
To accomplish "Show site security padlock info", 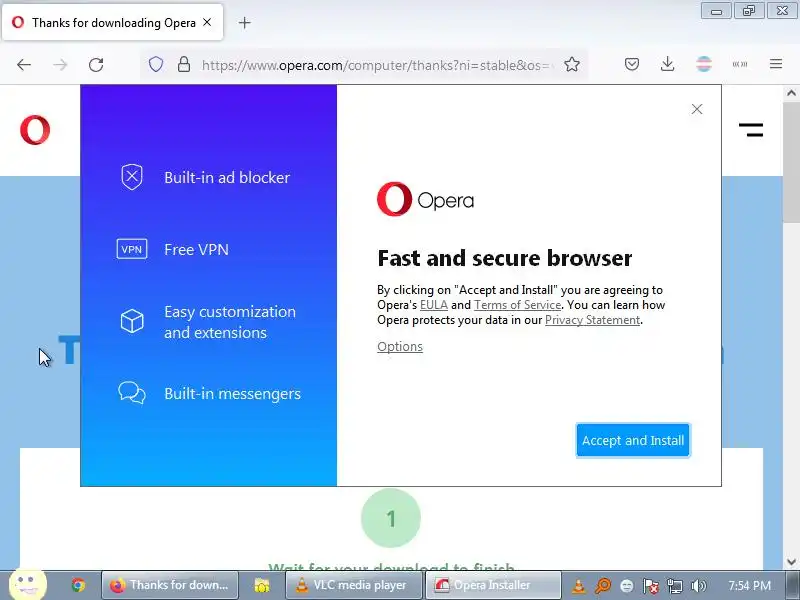I will coord(184,64).
